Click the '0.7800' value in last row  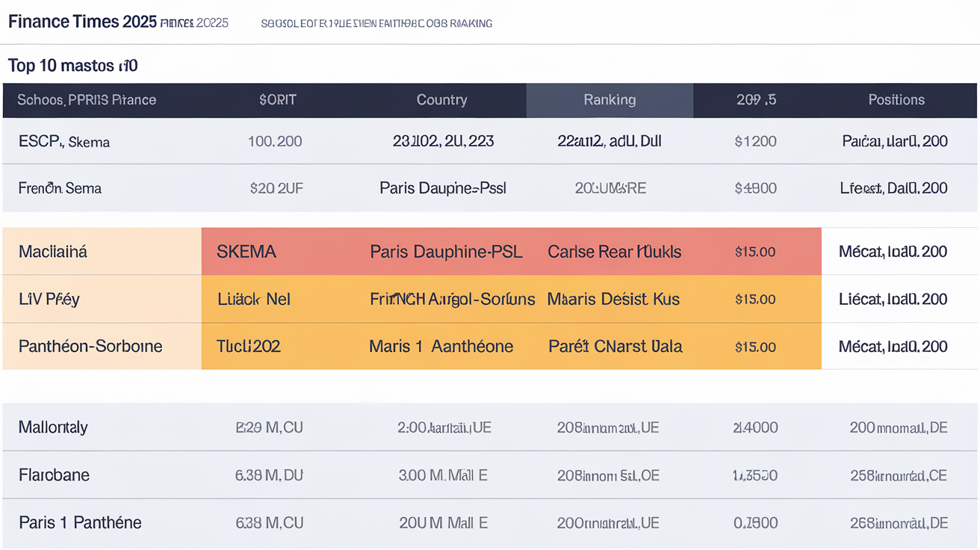coord(755,523)
